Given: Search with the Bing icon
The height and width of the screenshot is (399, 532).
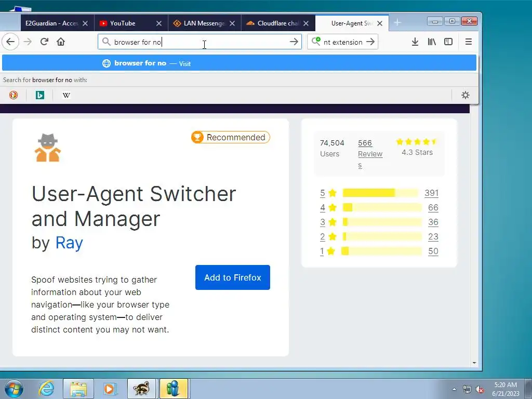Looking at the screenshot, I should [x=40, y=95].
